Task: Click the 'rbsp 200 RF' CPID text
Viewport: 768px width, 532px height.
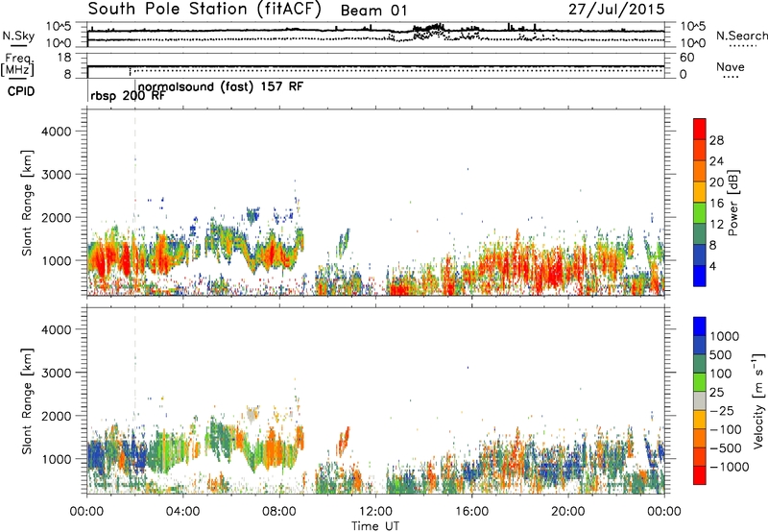Action: click(x=128, y=95)
